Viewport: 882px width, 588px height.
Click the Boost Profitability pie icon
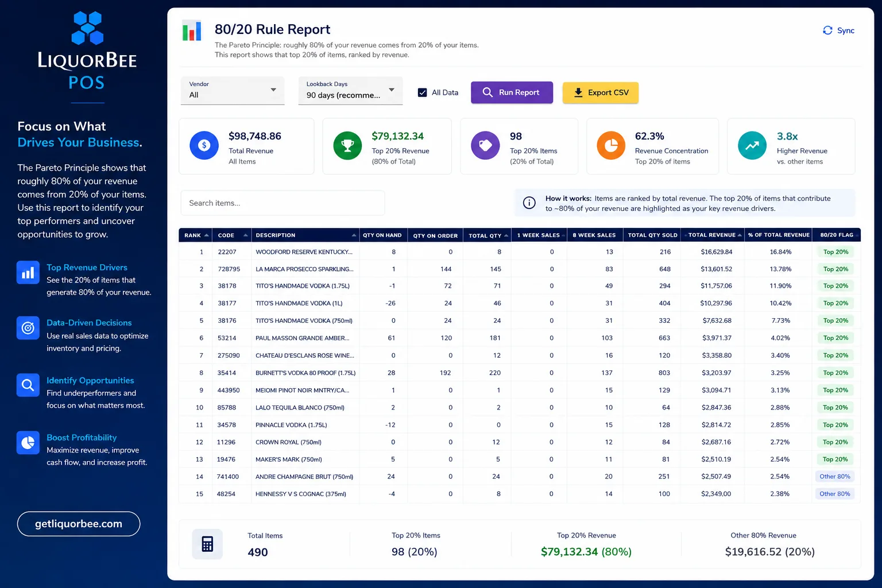28,443
